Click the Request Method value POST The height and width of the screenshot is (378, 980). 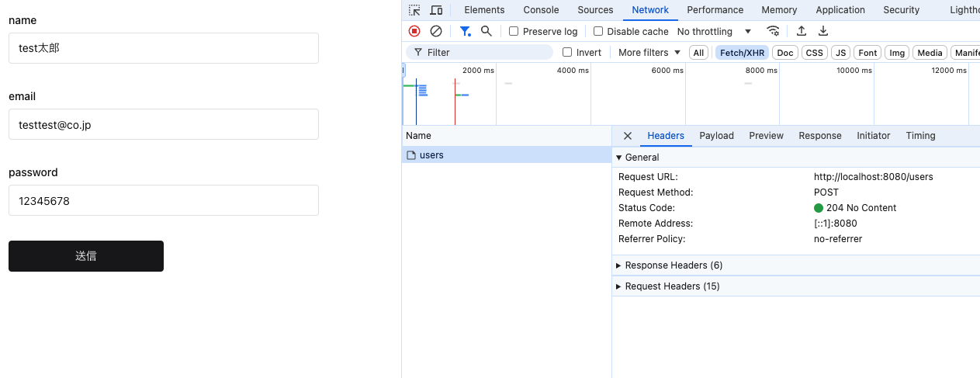pos(826,192)
